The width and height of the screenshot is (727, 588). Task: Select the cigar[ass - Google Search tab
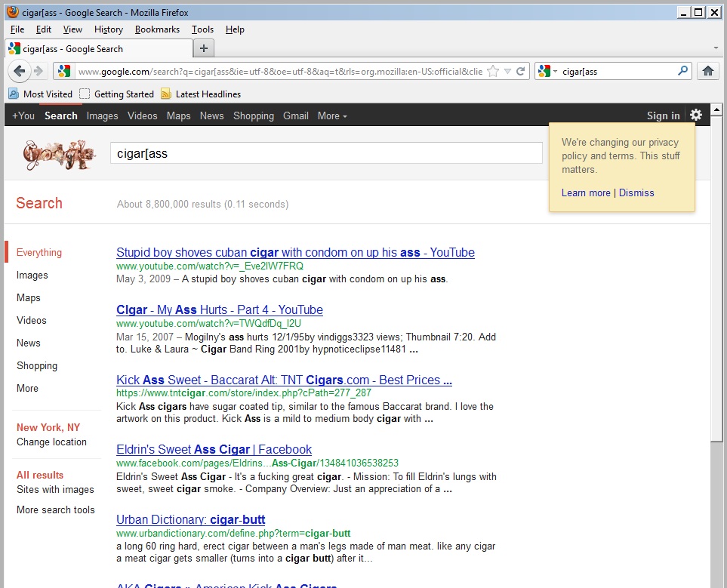coord(99,49)
